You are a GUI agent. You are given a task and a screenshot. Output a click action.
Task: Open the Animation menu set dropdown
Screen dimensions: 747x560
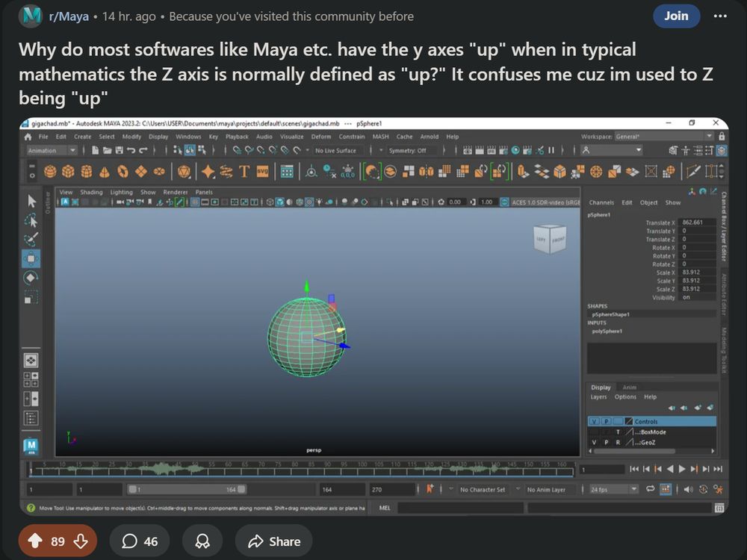(x=52, y=151)
